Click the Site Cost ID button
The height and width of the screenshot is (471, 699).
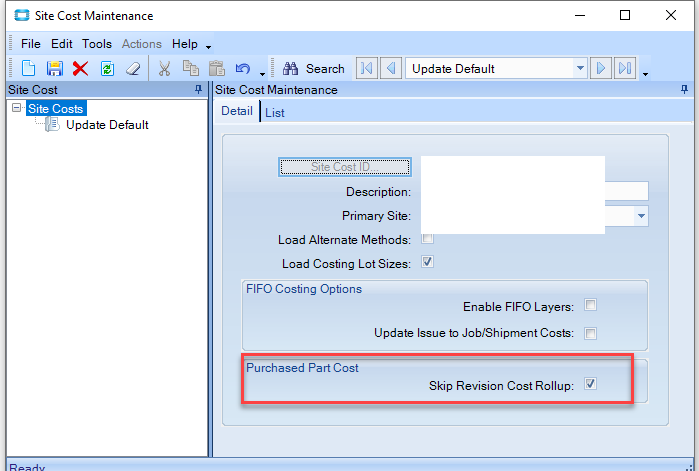345,167
